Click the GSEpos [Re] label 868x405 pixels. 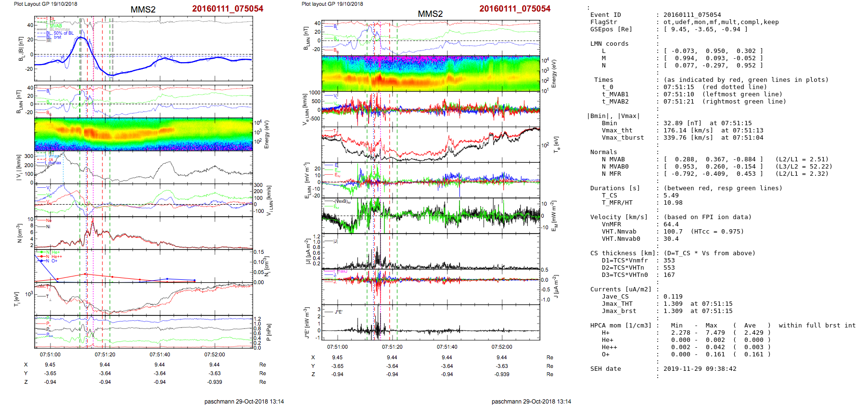point(611,29)
